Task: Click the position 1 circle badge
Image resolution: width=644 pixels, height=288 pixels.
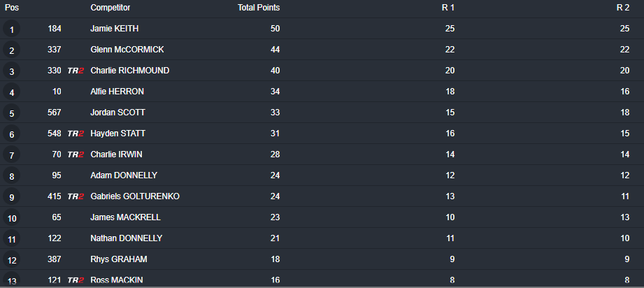Action: coord(11,29)
